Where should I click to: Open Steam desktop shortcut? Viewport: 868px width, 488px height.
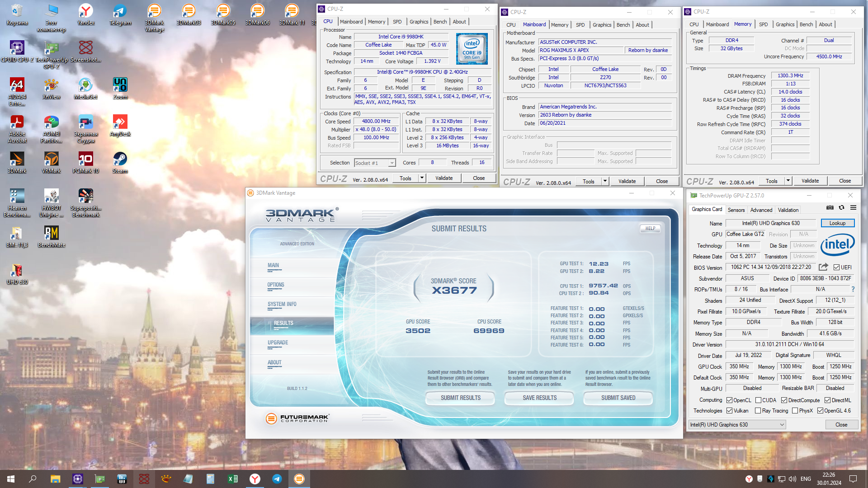click(120, 162)
